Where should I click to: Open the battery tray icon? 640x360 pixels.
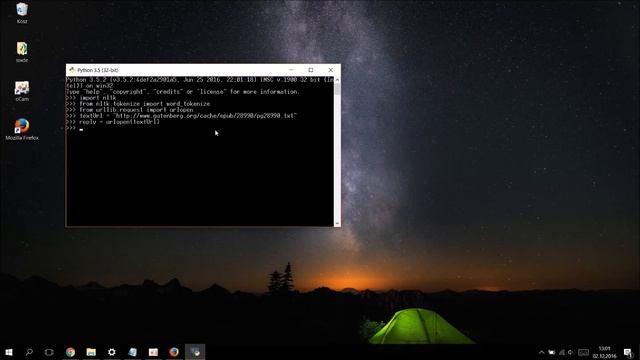point(552,352)
